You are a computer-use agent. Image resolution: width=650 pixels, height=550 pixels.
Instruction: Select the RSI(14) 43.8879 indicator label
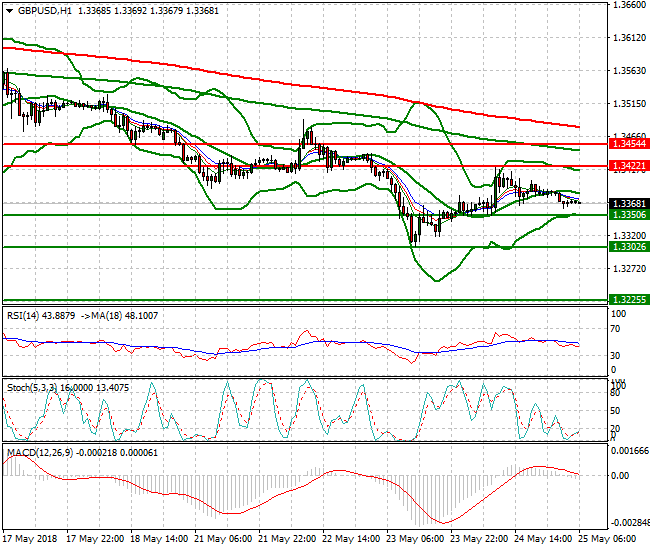tap(41, 316)
